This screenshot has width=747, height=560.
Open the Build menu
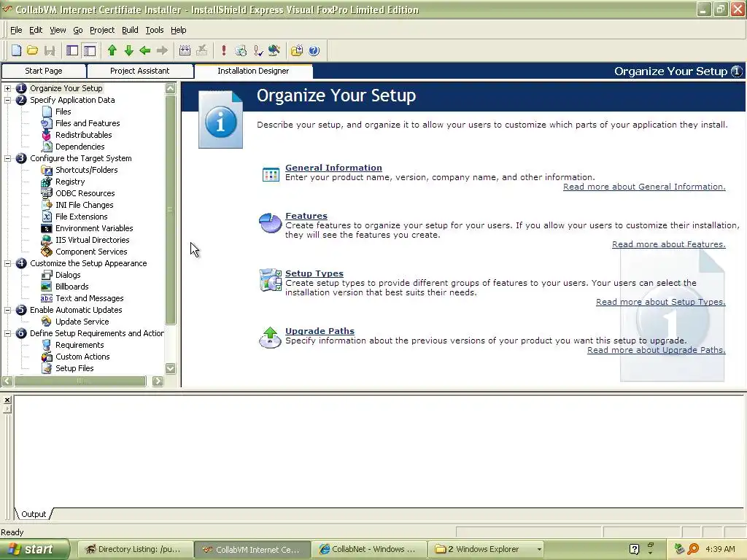click(x=130, y=30)
